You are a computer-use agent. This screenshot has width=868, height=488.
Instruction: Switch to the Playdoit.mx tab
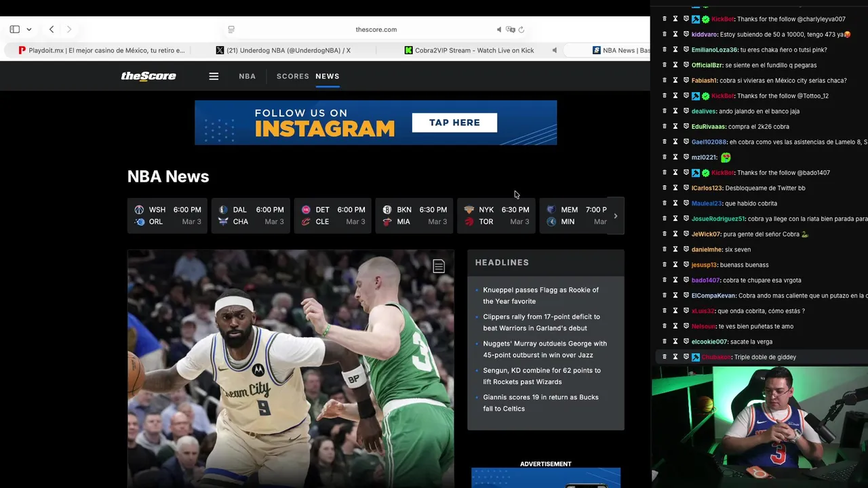(102, 50)
